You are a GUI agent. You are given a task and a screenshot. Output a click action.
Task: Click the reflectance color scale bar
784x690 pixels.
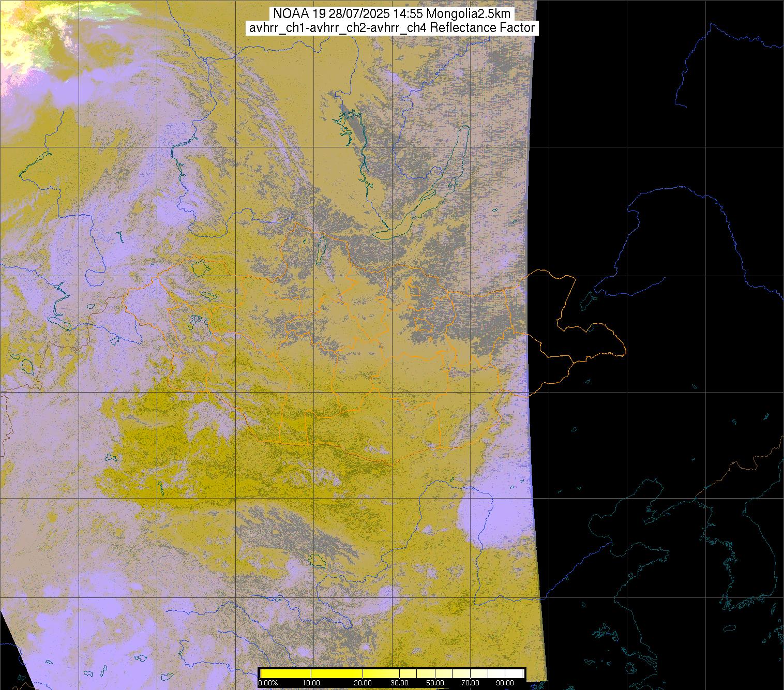click(391, 673)
